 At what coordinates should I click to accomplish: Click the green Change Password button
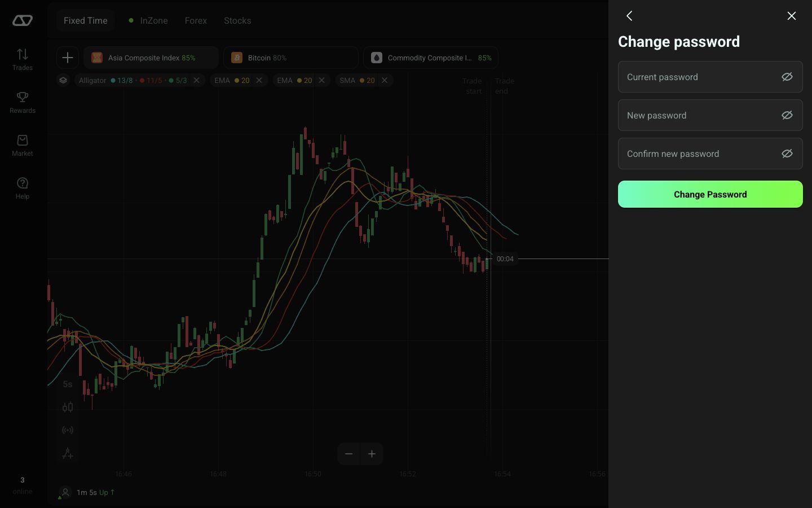pyautogui.click(x=710, y=194)
